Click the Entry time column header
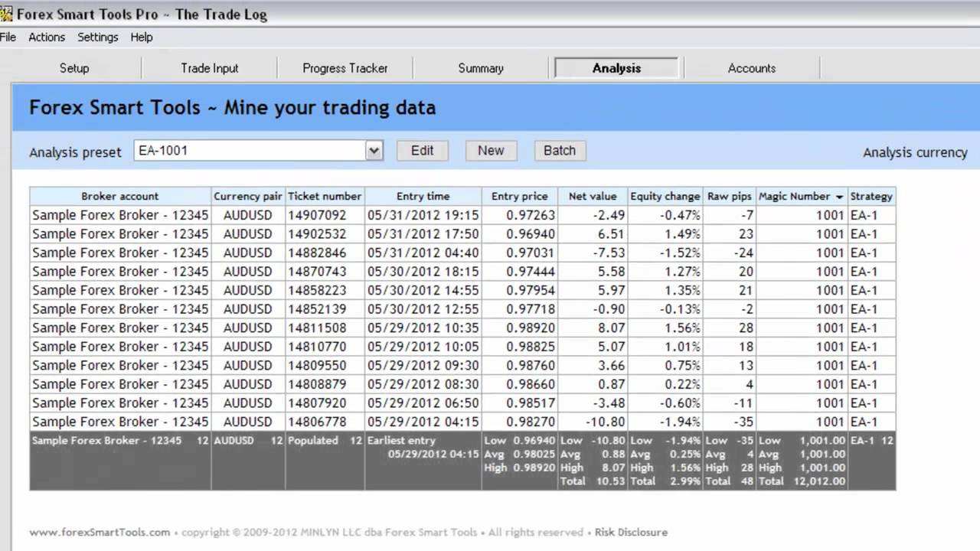The height and width of the screenshot is (551, 980). coord(423,196)
